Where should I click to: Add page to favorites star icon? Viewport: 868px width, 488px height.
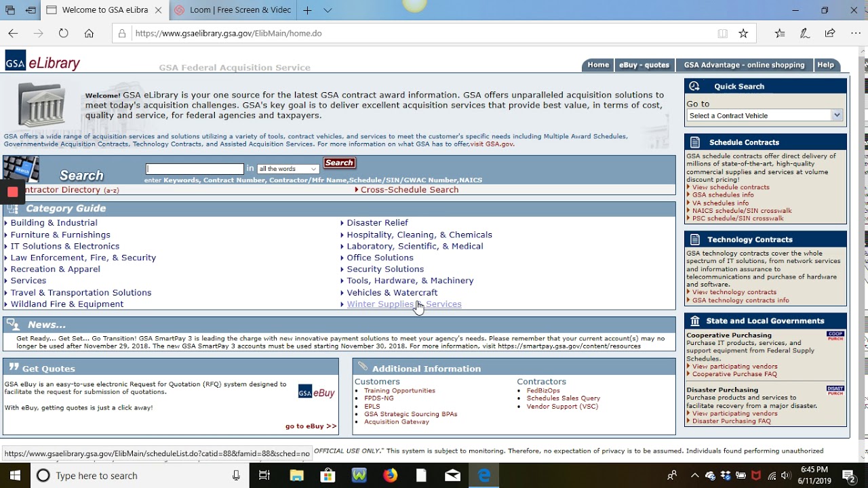pyautogui.click(x=743, y=33)
